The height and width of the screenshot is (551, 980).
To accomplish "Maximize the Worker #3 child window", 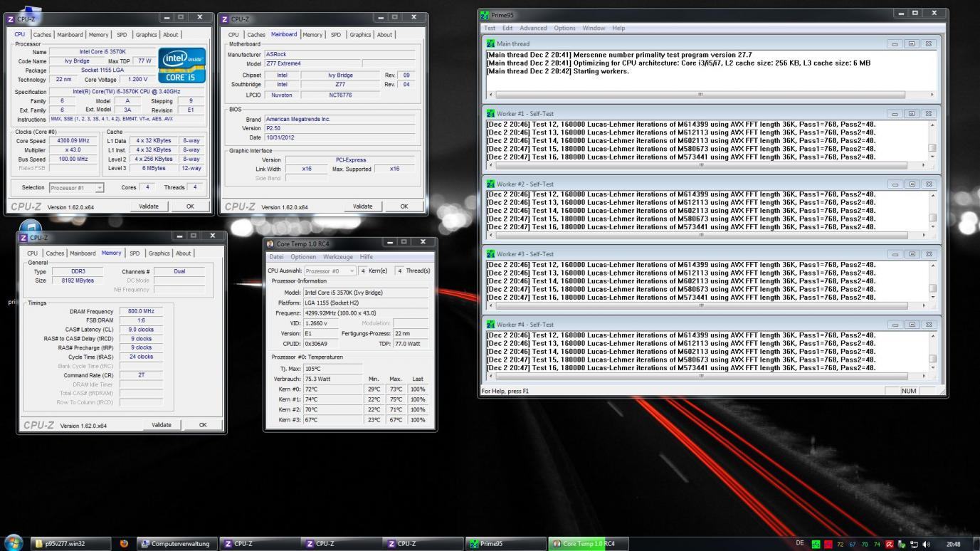I will (911, 254).
